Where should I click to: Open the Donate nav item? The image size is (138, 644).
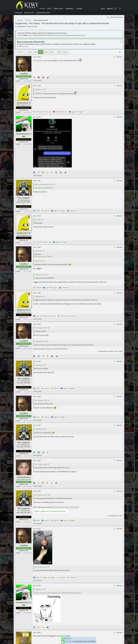79,8
